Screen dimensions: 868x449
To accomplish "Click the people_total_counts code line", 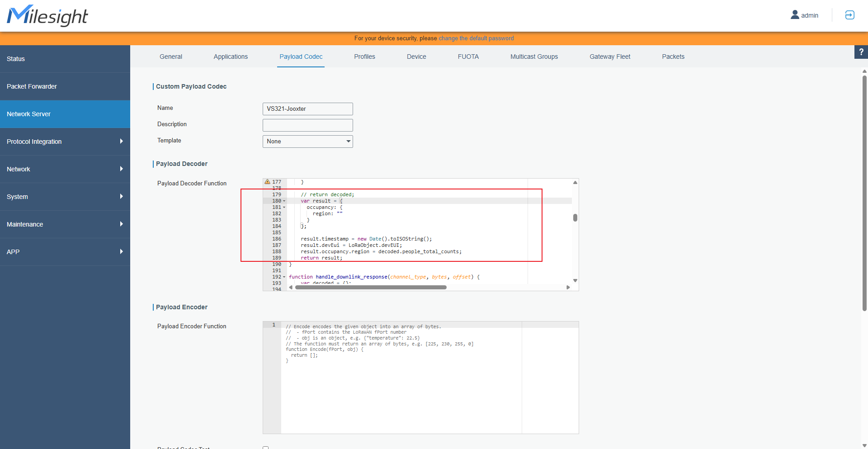I will click(381, 251).
